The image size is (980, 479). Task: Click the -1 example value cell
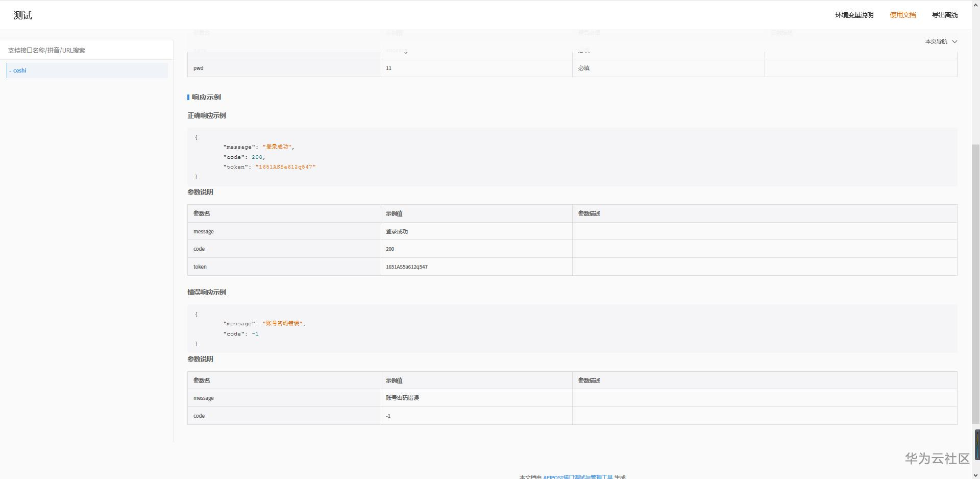[x=476, y=416]
